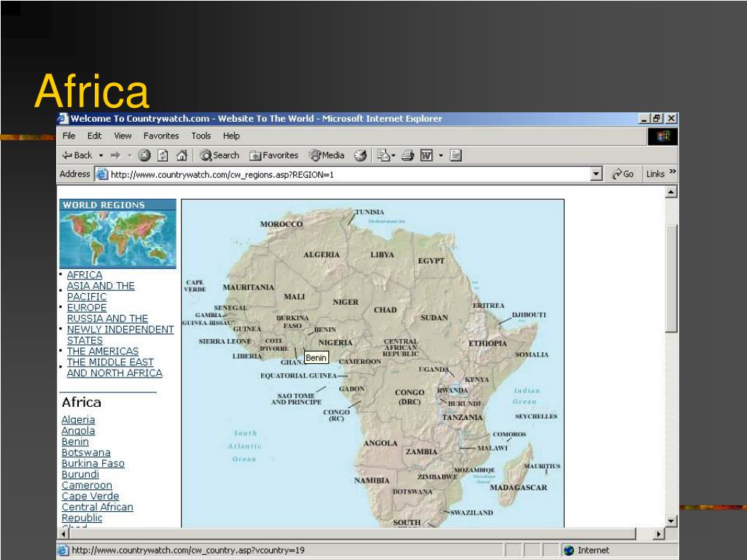Viewport: 747px width, 560px height.
Task: Open the address bar dropdown list
Action: (x=597, y=174)
